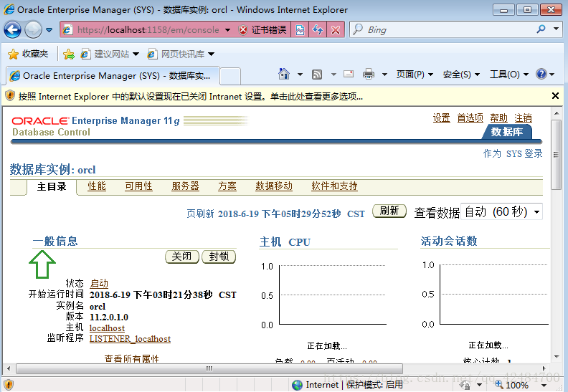Switch to the 方案 schema tab
The height and width of the screenshot is (392, 568).
click(x=227, y=186)
